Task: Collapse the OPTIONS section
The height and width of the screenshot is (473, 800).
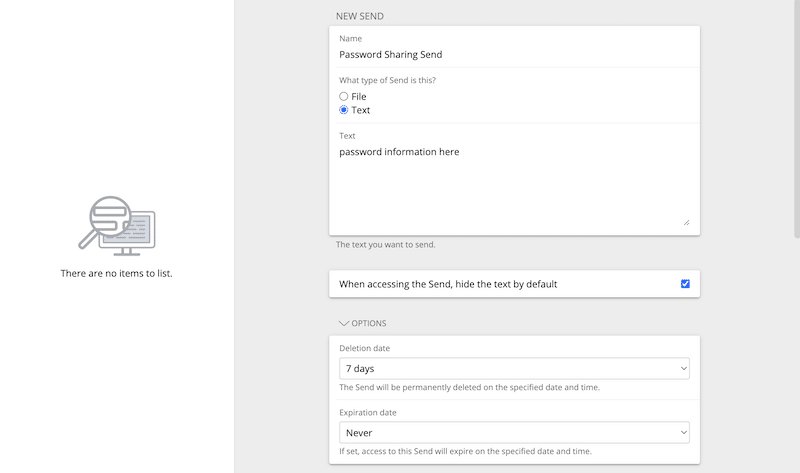Action: pos(363,323)
